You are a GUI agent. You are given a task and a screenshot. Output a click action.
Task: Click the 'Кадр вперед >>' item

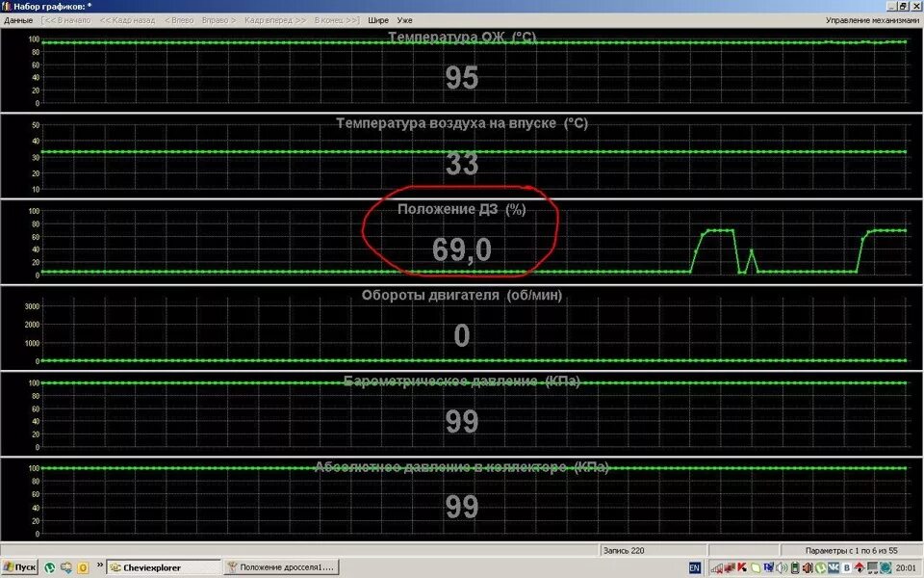(x=275, y=20)
